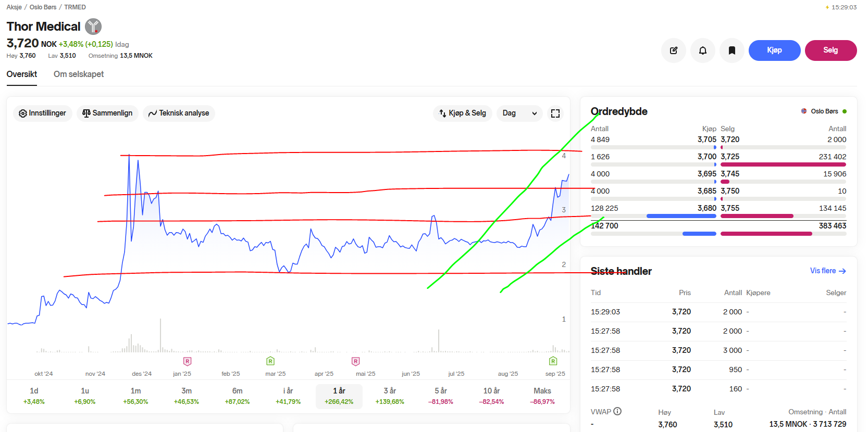
Task: Open Teknisk analyse menu
Action: pyautogui.click(x=179, y=113)
